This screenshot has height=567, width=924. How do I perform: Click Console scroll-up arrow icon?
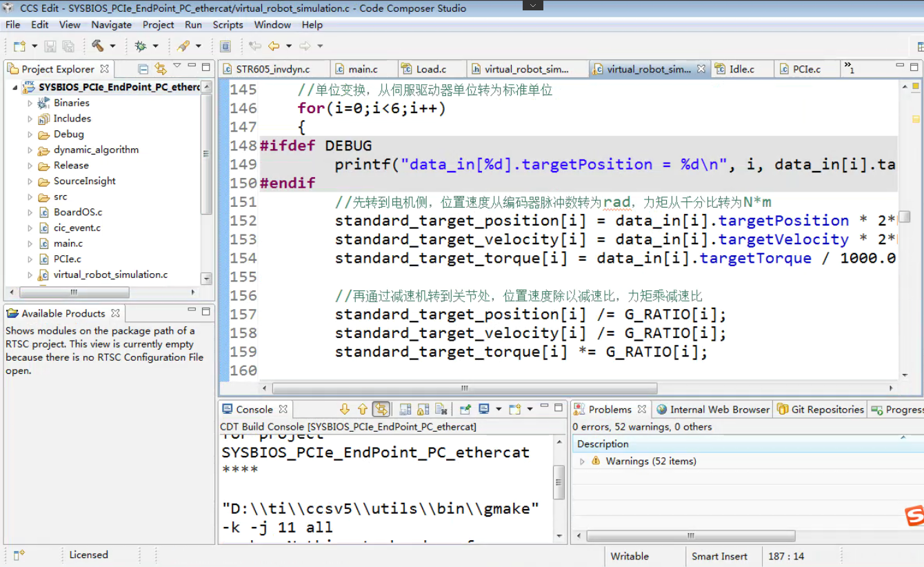coord(362,409)
